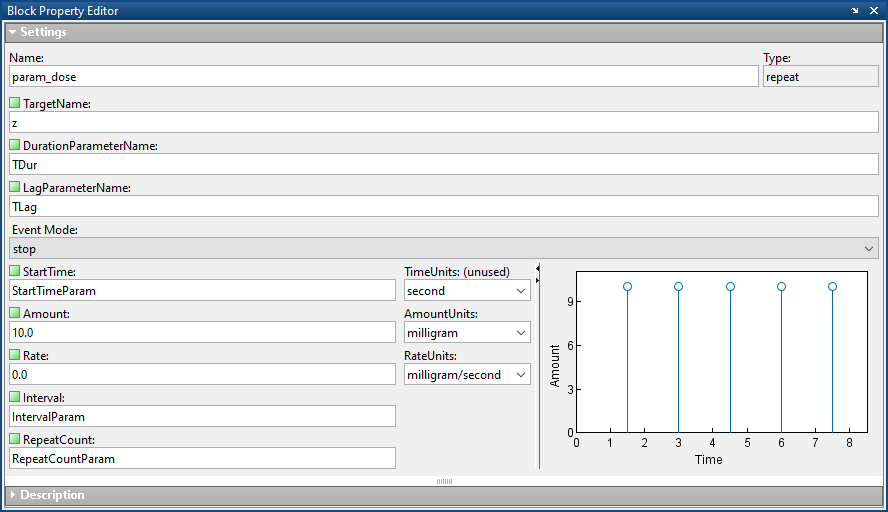The width and height of the screenshot is (888, 512).
Task: Click the 'TimeUnits: (unused)' label
Action: (457, 272)
